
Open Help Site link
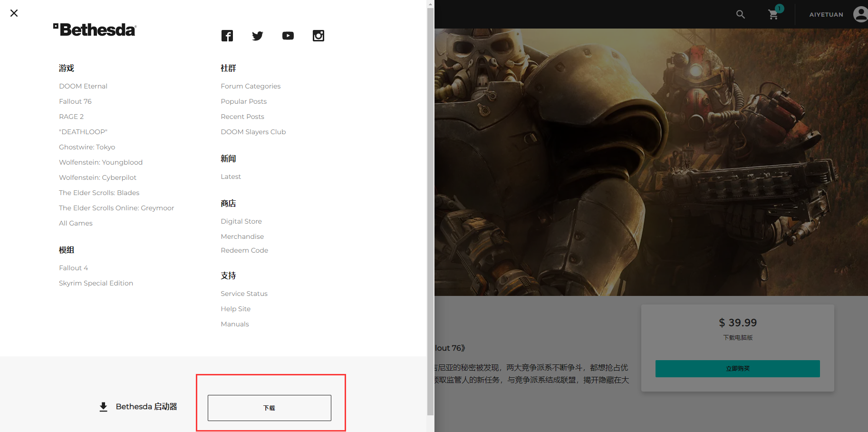tap(235, 309)
